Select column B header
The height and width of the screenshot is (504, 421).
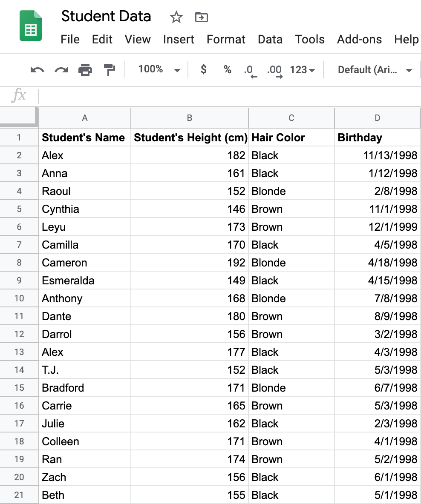(x=190, y=118)
